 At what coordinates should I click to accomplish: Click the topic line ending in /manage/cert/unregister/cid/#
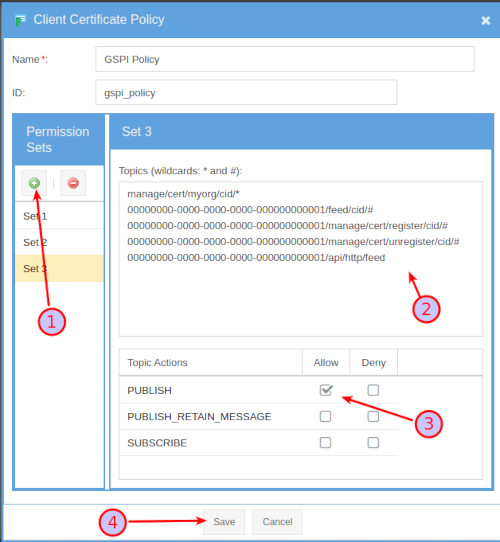293,242
